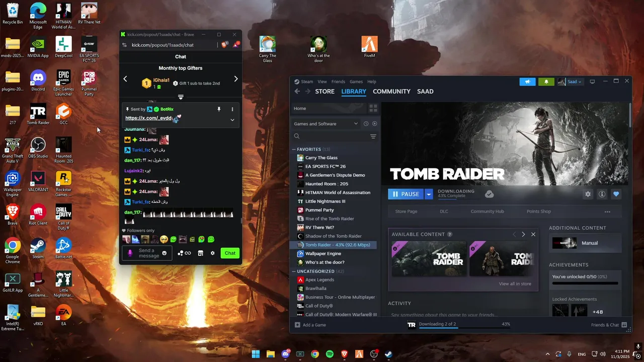Show hidden system tray icons
The image size is (644, 362).
547,354
